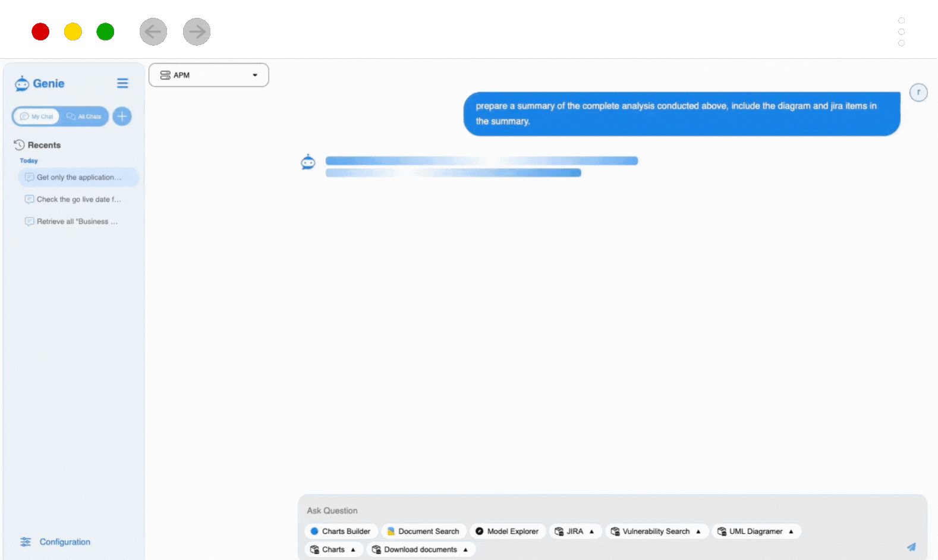938x560 pixels.
Task: Open the user avatar icon at top right
Action: point(918,93)
